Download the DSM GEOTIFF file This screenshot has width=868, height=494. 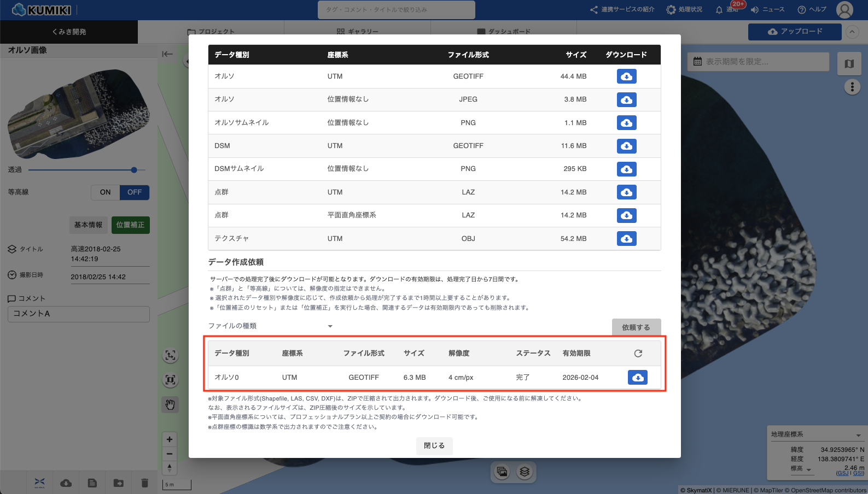tap(626, 146)
